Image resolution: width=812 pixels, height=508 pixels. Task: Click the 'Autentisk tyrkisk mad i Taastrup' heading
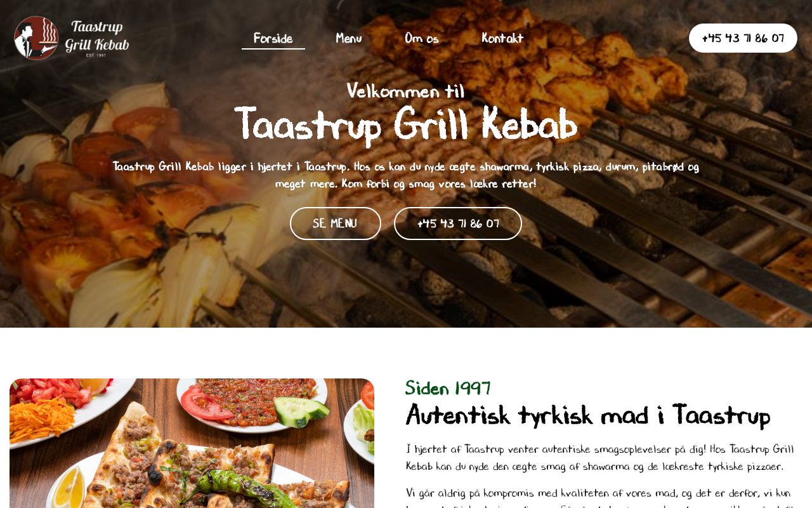pyautogui.click(x=588, y=415)
